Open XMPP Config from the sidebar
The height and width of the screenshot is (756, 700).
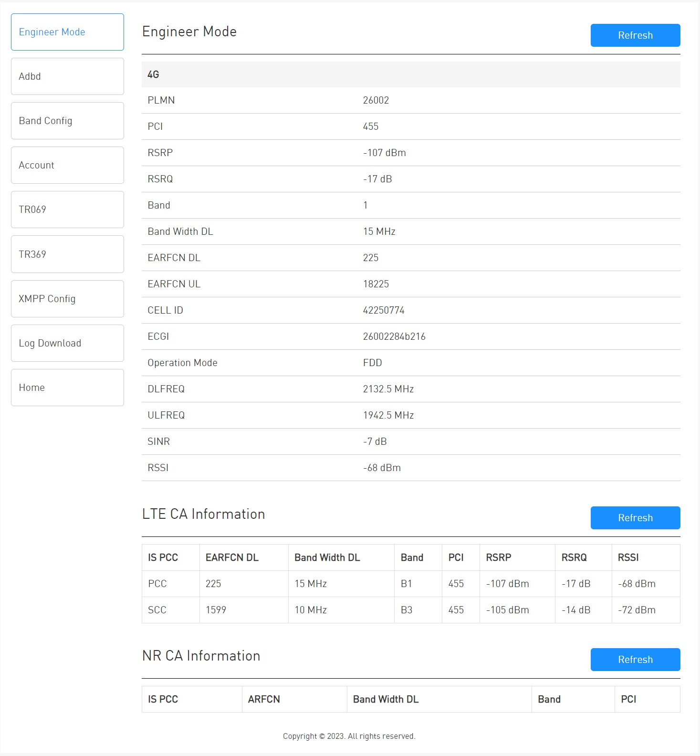[x=67, y=299]
